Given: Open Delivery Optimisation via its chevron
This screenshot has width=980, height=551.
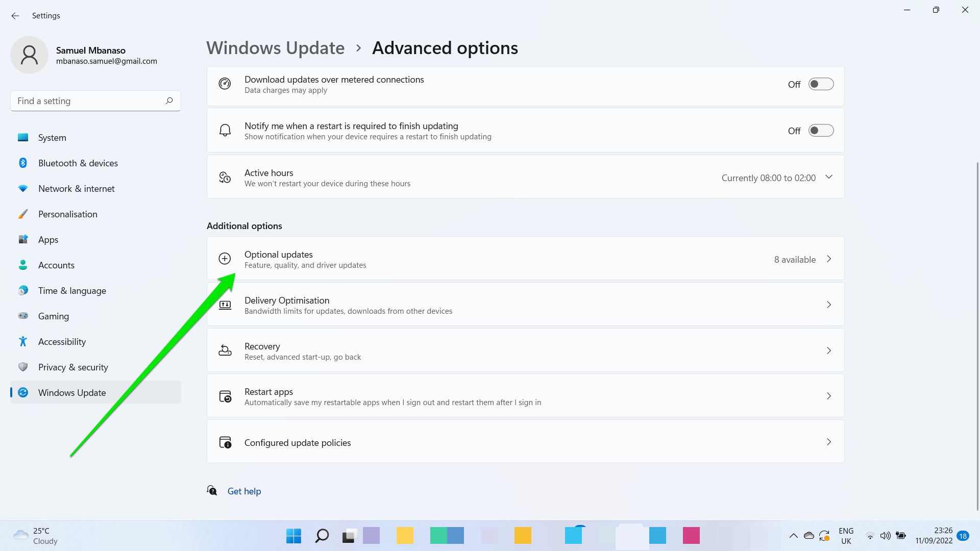Looking at the screenshot, I should click(828, 304).
